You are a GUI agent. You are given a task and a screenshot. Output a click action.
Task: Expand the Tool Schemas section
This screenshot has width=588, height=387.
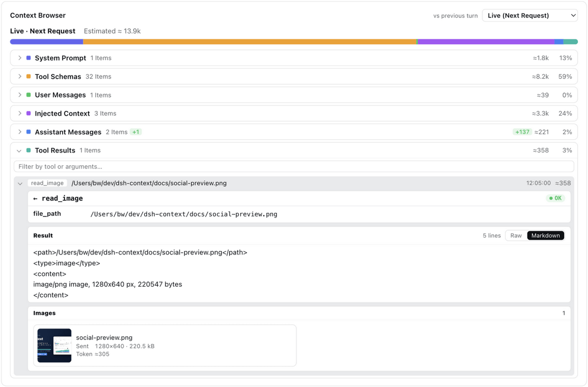pyautogui.click(x=20, y=77)
